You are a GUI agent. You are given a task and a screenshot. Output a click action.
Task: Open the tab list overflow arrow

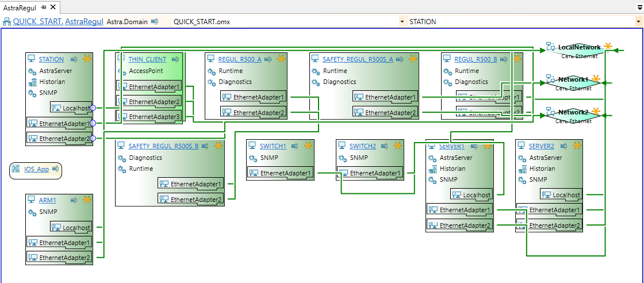click(638, 7)
